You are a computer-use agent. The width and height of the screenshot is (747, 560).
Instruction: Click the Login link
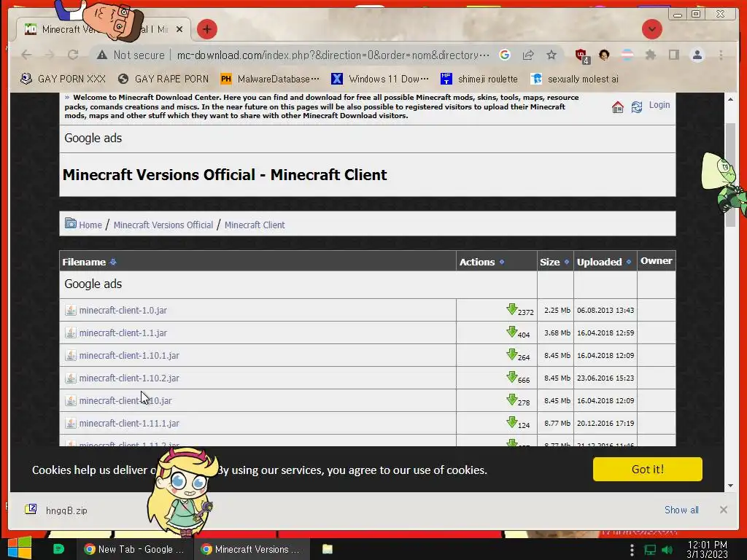(659, 105)
